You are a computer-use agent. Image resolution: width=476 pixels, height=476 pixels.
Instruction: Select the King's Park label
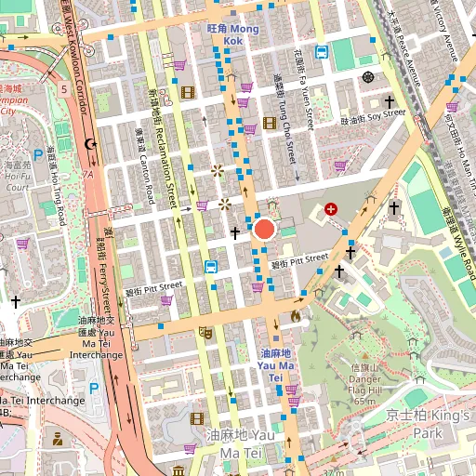tap(428, 424)
